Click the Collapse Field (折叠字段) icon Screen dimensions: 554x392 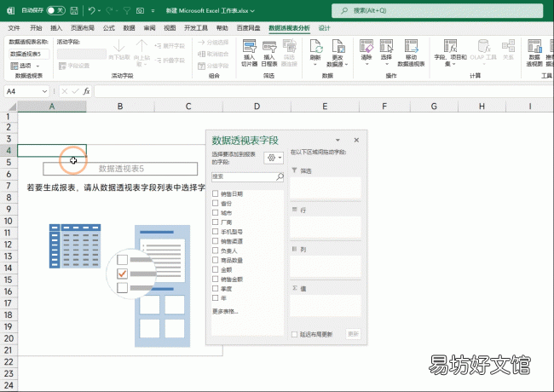pyautogui.click(x=158, y=61)
